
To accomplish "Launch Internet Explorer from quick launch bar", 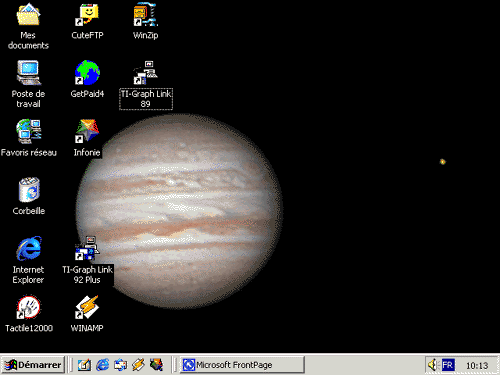I will click(102, 365).
